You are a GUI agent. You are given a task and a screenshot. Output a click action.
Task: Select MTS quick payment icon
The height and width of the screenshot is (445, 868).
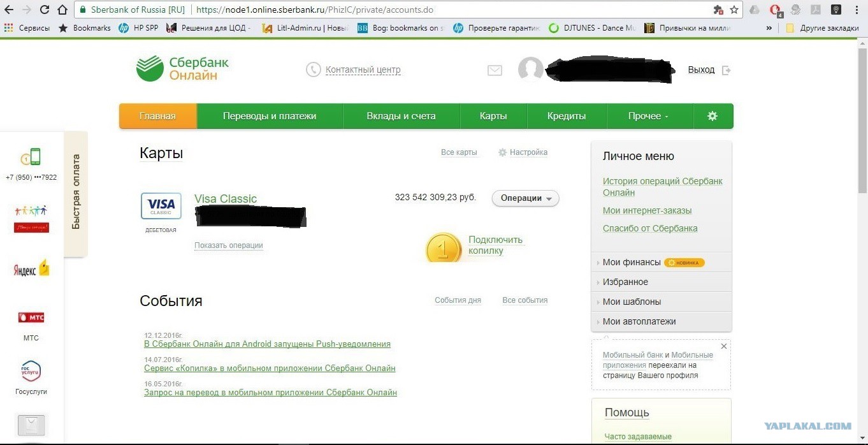[31, 317]
